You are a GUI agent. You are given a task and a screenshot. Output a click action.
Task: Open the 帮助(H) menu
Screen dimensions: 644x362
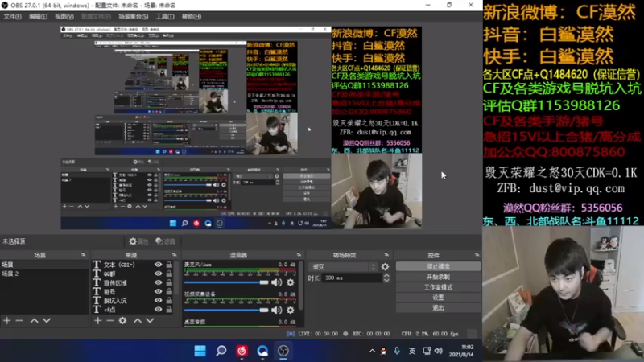(x=192, y=16)
